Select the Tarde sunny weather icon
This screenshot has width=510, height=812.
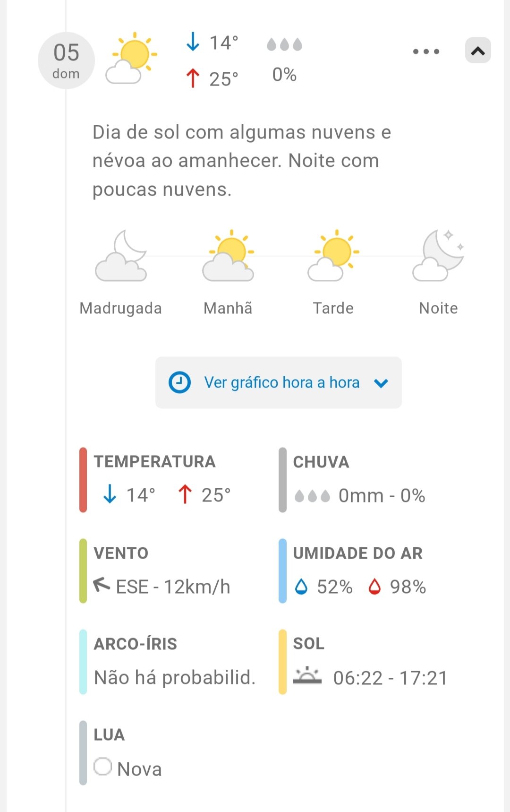coord(333,256)
